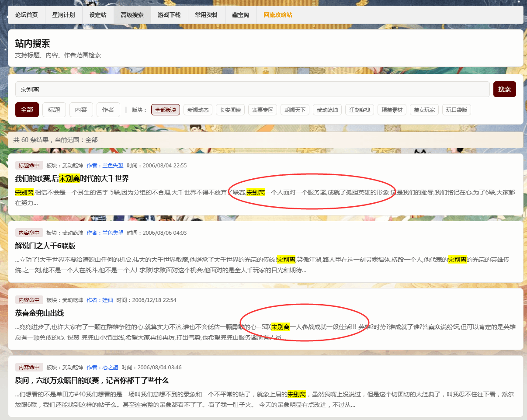Filter by 精美素材 board
The height and width of the screenshot is (420, 527).
pos(392,110)
